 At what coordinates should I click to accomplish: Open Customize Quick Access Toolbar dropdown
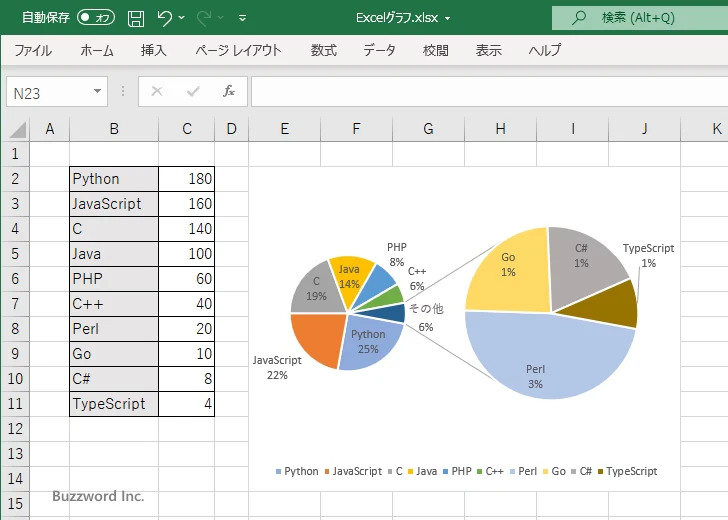pos(242,18)
